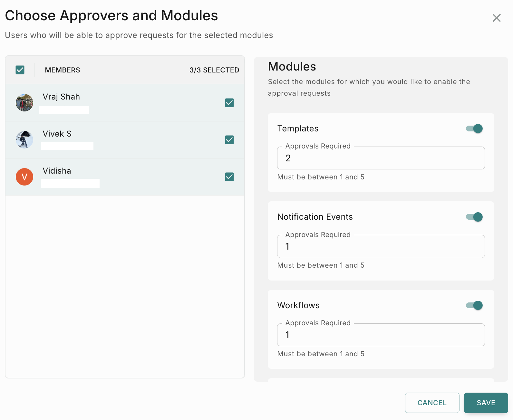The image size is (513, 420).
Task: Uncheck the Vraj Shah checkbox
Action: (229, 103)
